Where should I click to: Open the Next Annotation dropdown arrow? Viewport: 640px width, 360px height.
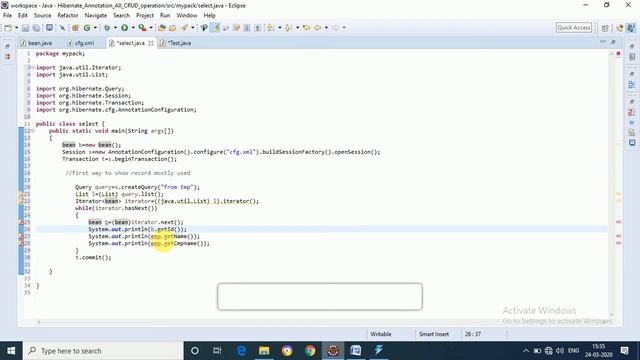(x=280, y=28)
